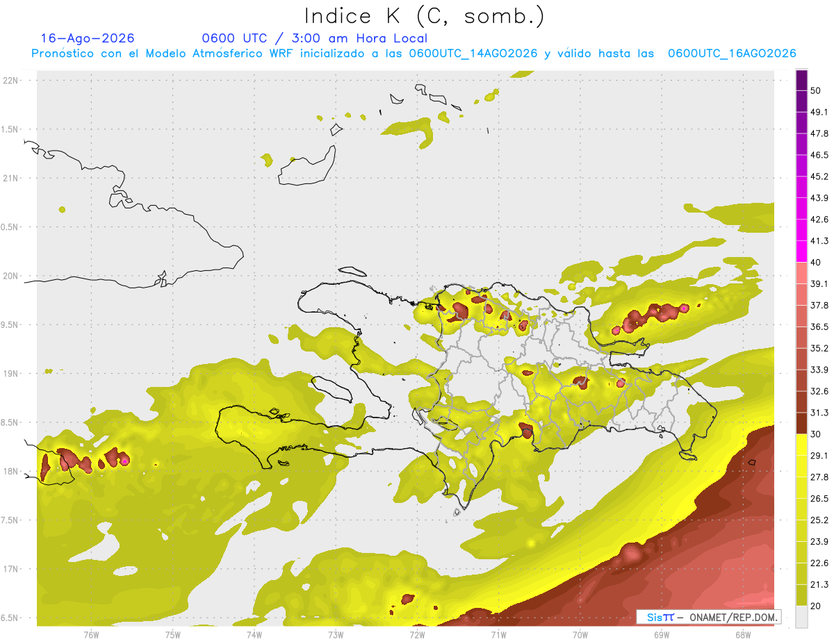Screen dimensions: 834x644
Task: Click the dark purple swatch above 50 on color bar
Action: click(x=801, y=79)
